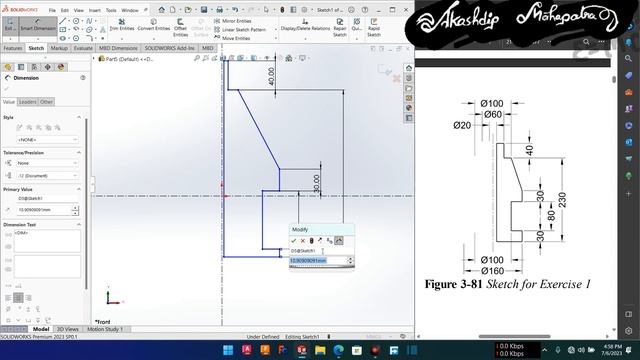This screenshot has width=640, height=360.
Task: Open Display/Delete Relations tool
Action: coord(305,25)
